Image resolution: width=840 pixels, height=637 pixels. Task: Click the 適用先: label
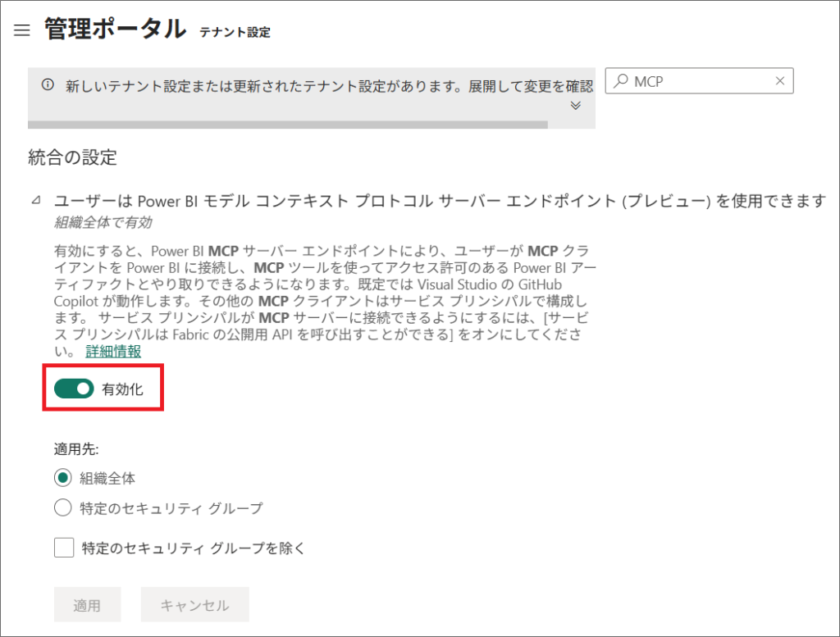click(x=76, y=448)
